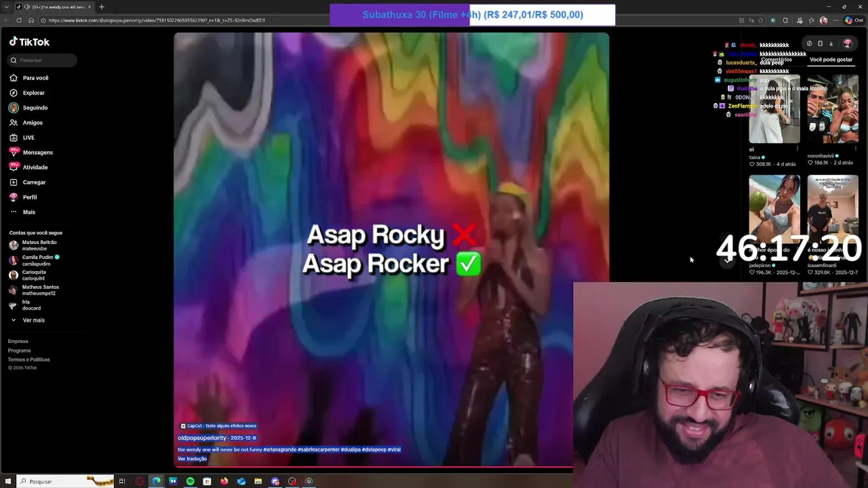868x488 pixels.
Task: Open Spotify from the taskbar
Action: click(190, 481)
